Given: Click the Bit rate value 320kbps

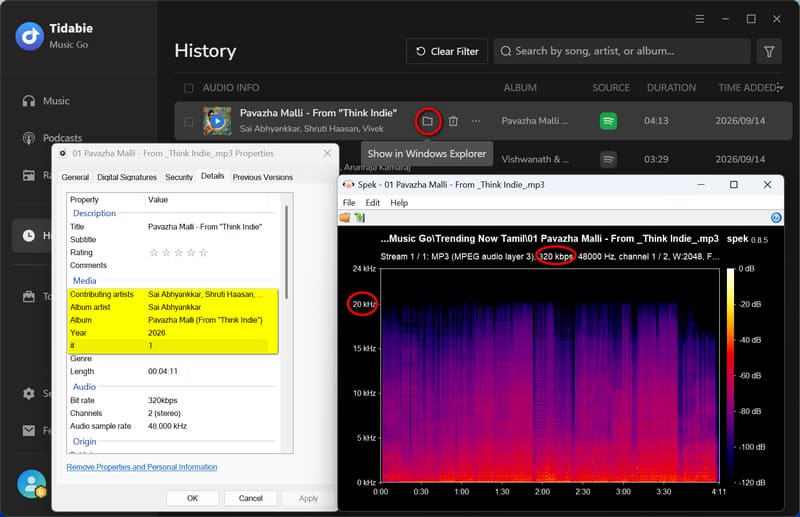Looking at the screenshot, I should click(163, 400).
